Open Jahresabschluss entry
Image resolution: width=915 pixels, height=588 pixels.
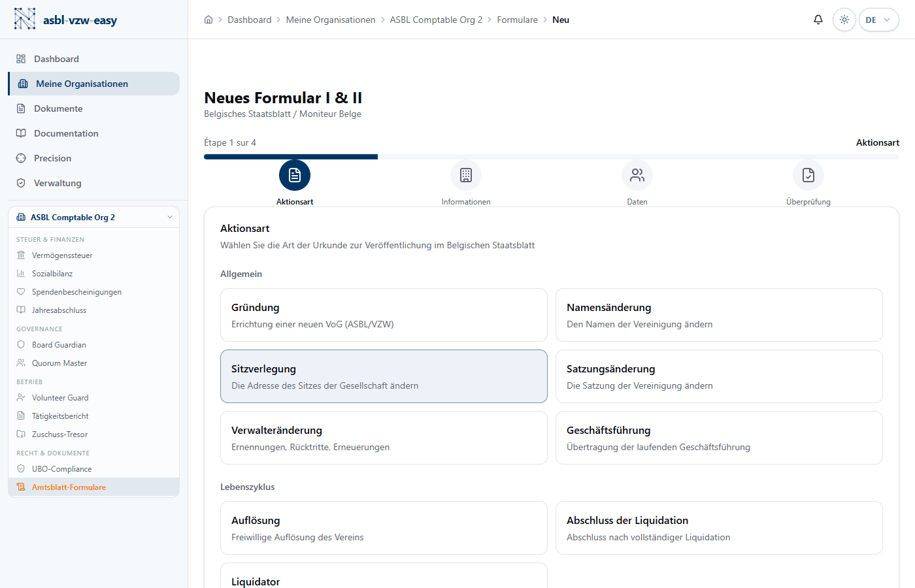click(93, 310)
